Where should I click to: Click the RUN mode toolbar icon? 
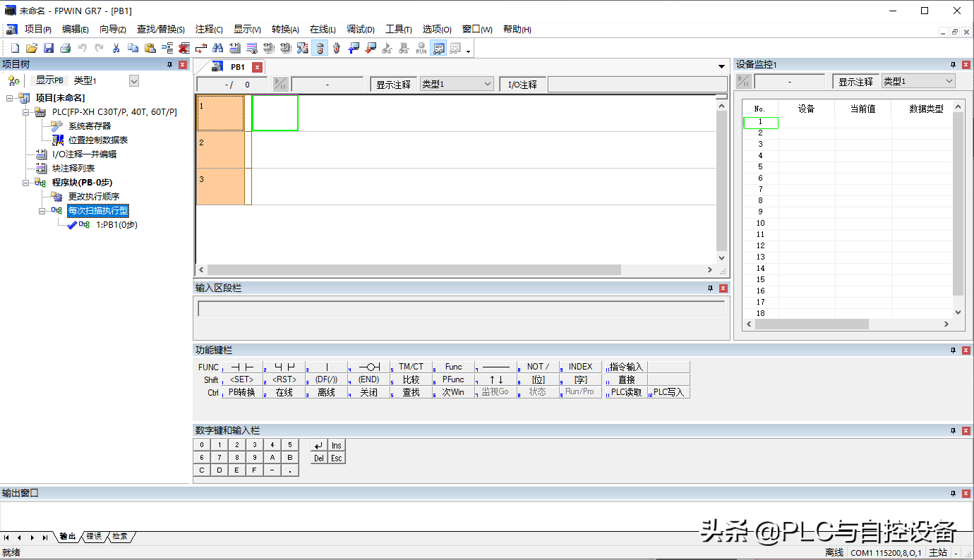click(421, 48)
